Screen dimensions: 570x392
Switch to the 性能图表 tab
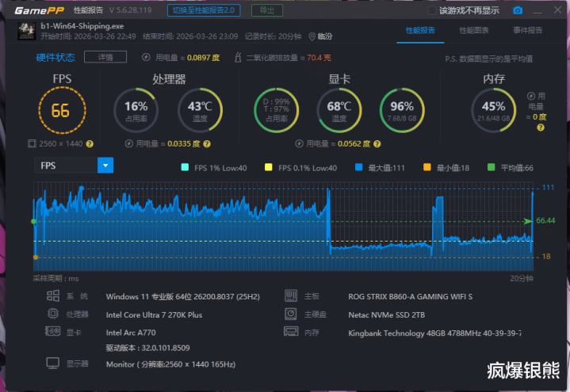pos(474,31)
